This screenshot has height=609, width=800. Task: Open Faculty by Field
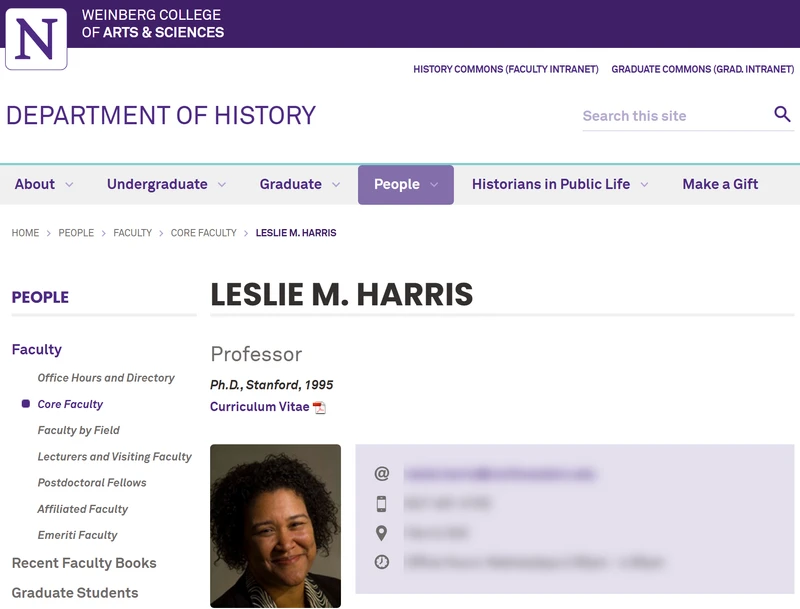79,430
